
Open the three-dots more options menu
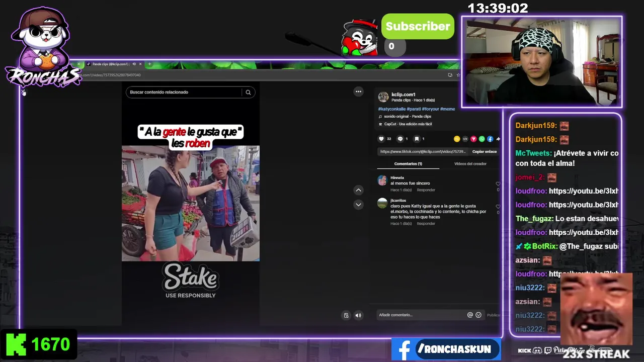coord(358,92)
